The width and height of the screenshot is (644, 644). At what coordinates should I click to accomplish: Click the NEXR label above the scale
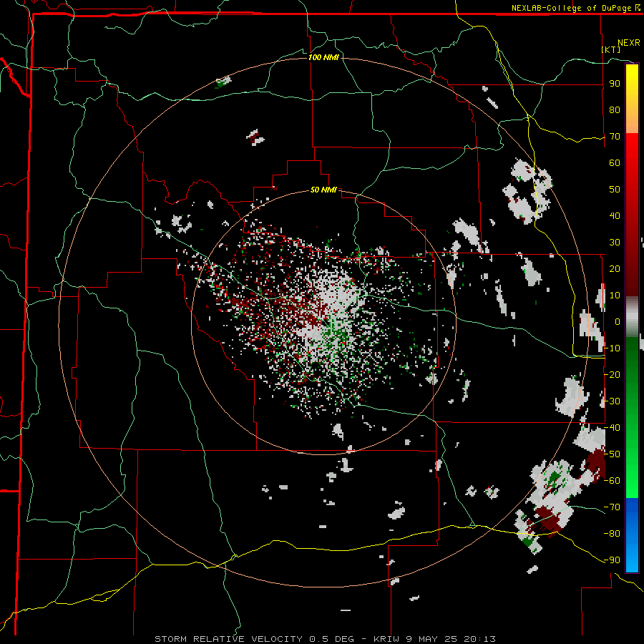coord(629,43)
